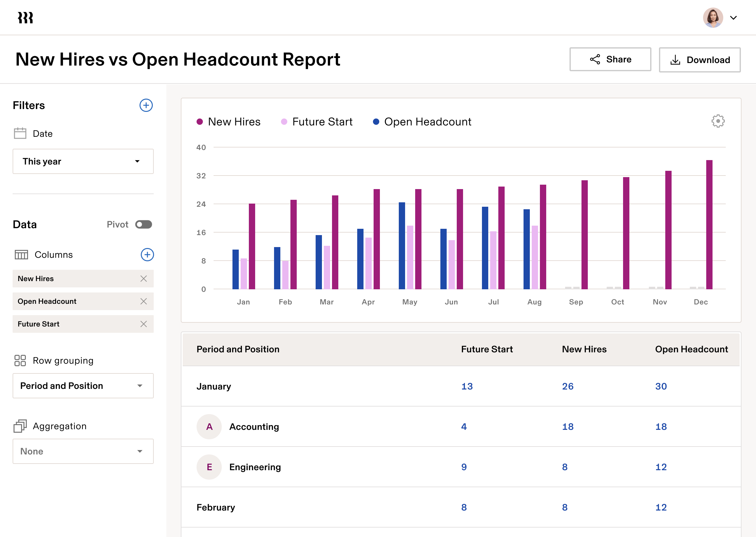756x537 pixels.
Task: Click the Row grouping icon
Action: point(20,361)
